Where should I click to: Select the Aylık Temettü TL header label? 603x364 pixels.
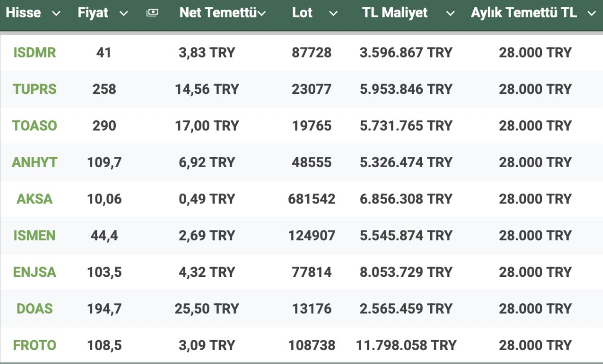[x=524, y=13]
